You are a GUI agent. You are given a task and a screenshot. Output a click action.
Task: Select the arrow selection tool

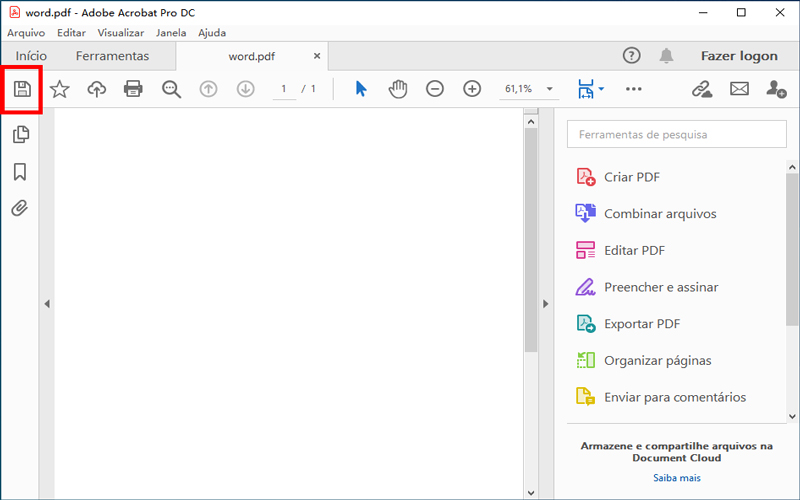click(361, 89)
